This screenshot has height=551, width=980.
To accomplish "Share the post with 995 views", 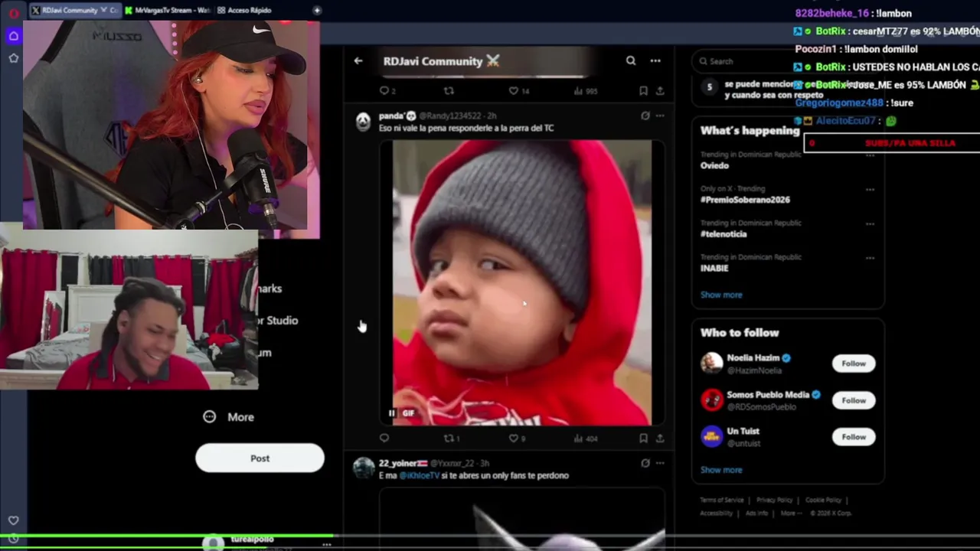I will click(660, 90).
